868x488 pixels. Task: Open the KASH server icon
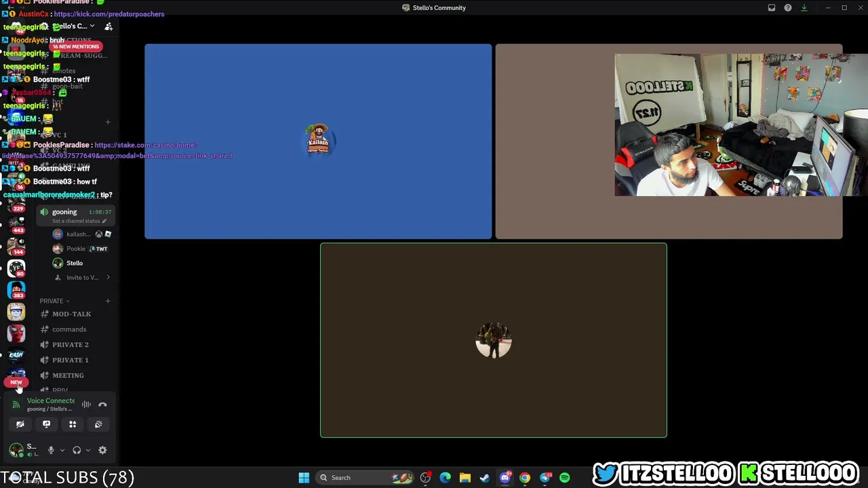16,354
